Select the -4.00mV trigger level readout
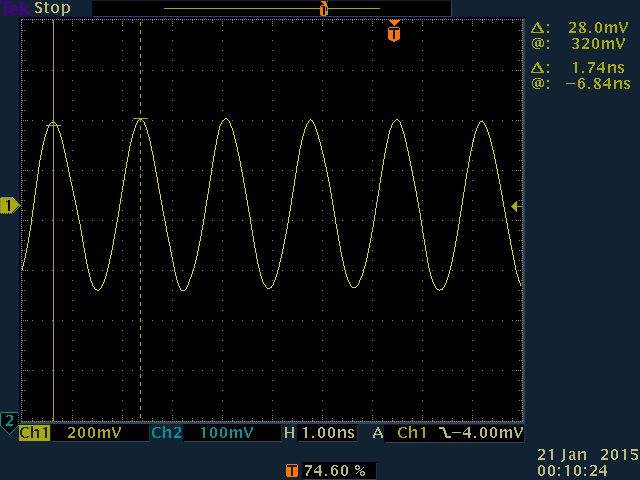640x480 pixels. [x=486, y=434]
